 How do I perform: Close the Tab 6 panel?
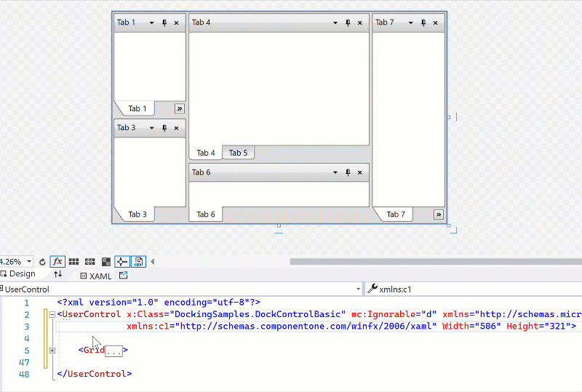tap(359, 172)
